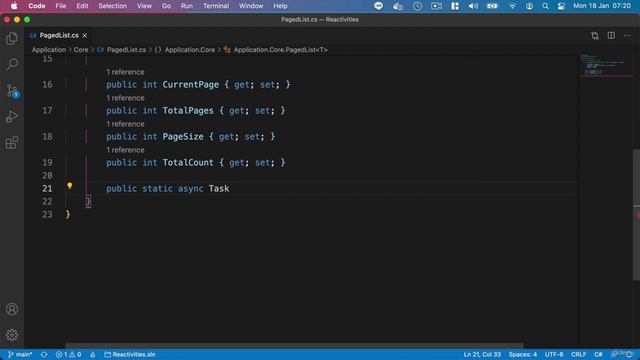The width and height of the screenshot is (640, 360).
Task: Click the 1 reference lens above CurrentPage
Action: point(125,72)
